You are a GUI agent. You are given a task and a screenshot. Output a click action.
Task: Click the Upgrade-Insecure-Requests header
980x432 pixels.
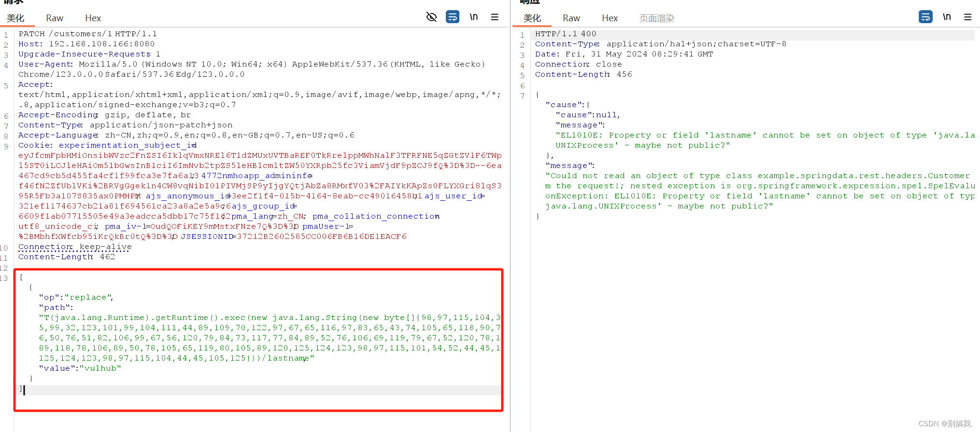89,54
